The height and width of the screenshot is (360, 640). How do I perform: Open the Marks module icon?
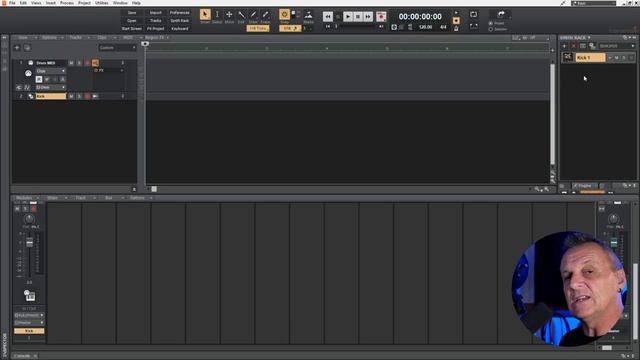tap(309, 15)
